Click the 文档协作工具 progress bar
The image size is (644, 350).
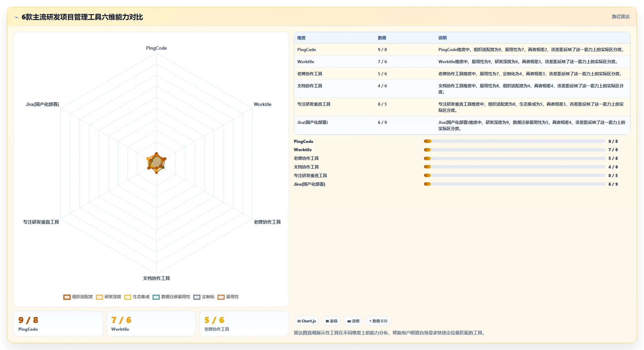click(515, 167)
